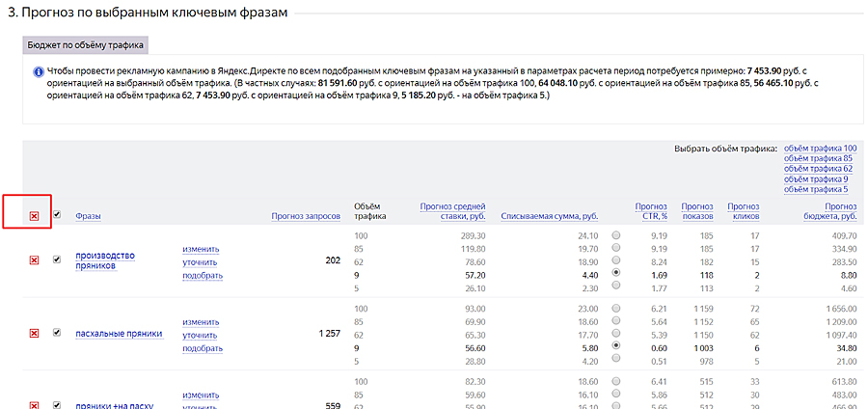The image size is (868, 409).
Task: Click 'изменить' for 'производство пряников'
Action: (201, 248)
